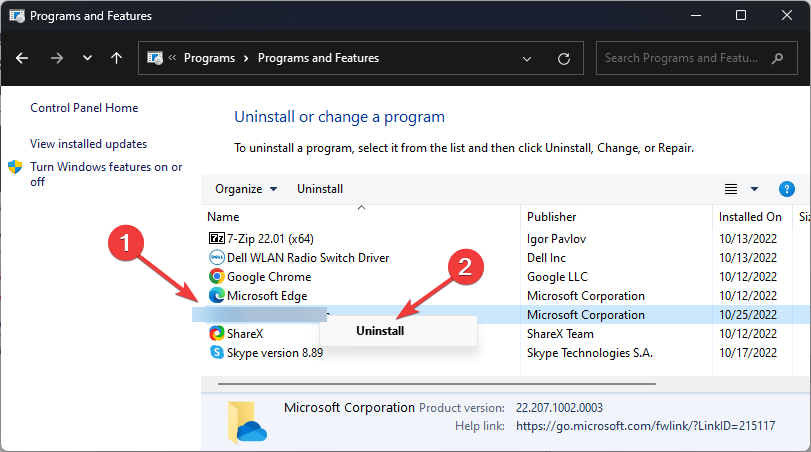811x452 pixels.
Task: Click the 10/25/2022 installed date
Action: 748,314
